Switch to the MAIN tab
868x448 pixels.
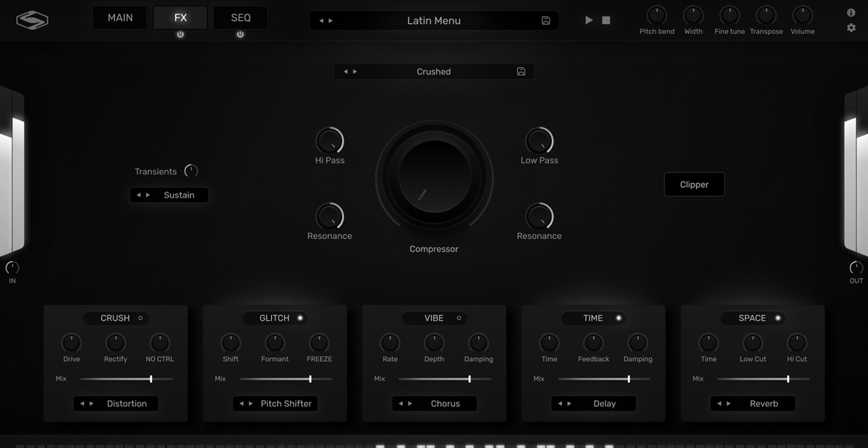click(120, 17)
